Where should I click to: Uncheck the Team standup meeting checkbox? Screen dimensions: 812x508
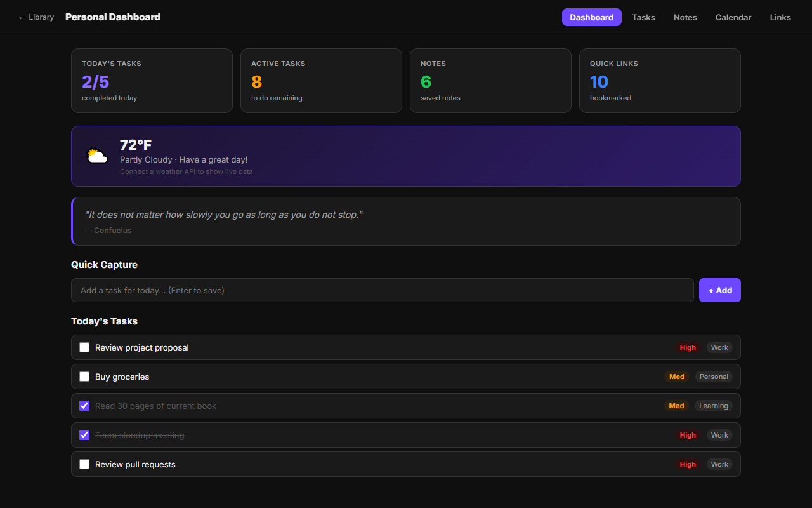pos(84,435)
